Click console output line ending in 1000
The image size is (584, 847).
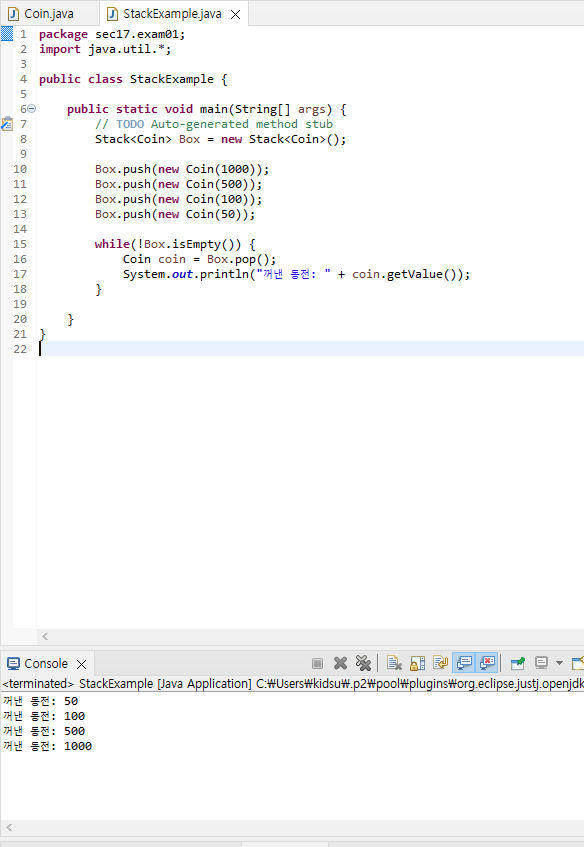click(48, 746)
